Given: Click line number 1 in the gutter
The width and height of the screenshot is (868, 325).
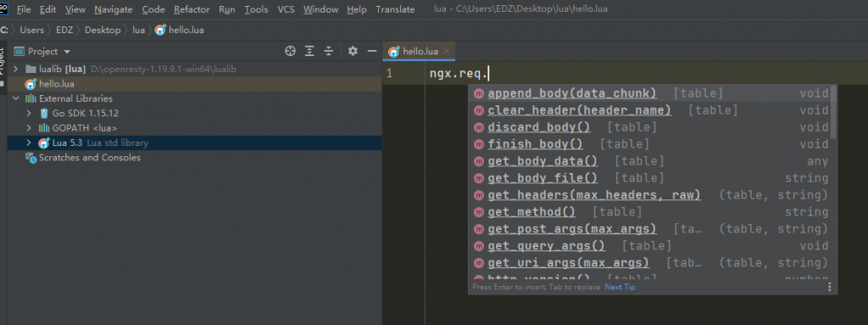Looking at the screenshot, I should click(x=389, y=73).
